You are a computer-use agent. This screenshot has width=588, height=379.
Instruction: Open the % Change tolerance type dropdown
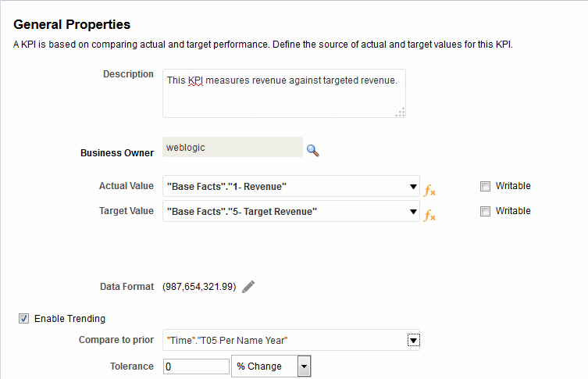click(x=304, y=366)
